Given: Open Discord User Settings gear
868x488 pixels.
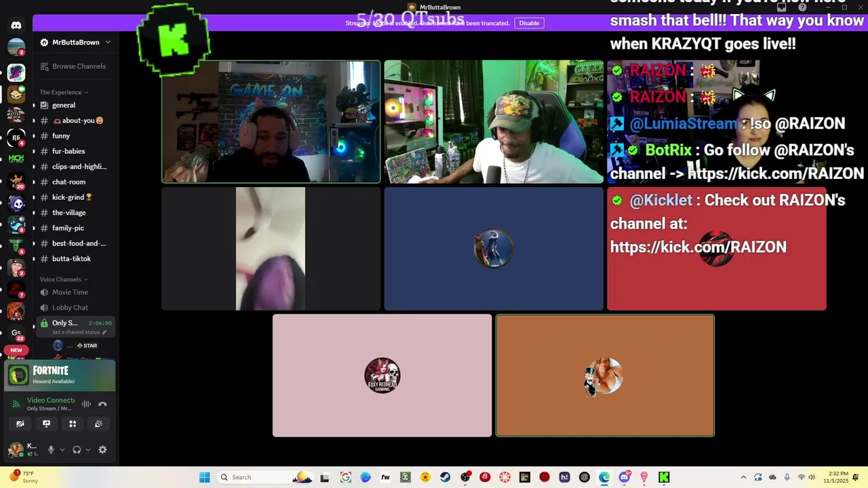Looking at the screenshot, I should click(x=102, y=449).
